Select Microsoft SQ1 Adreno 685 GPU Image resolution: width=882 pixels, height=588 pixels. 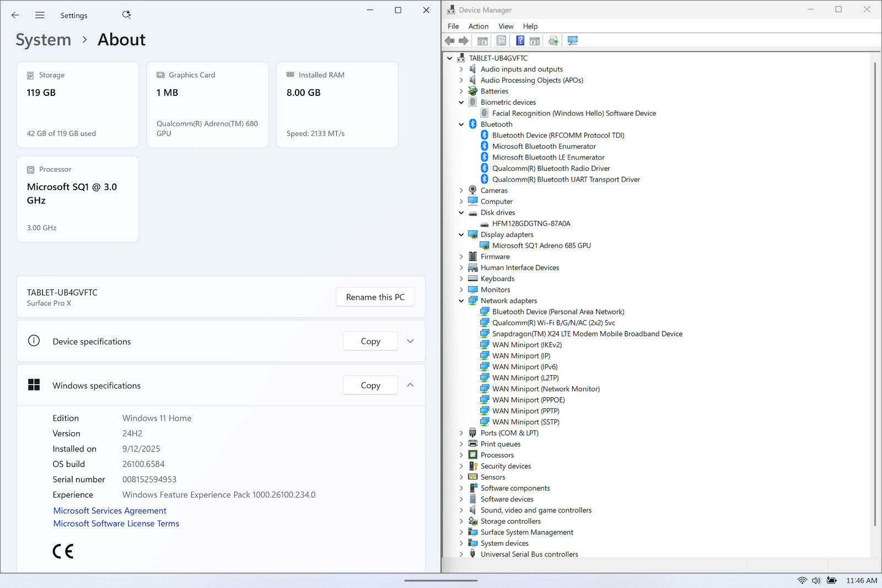(x=541, y=245)
